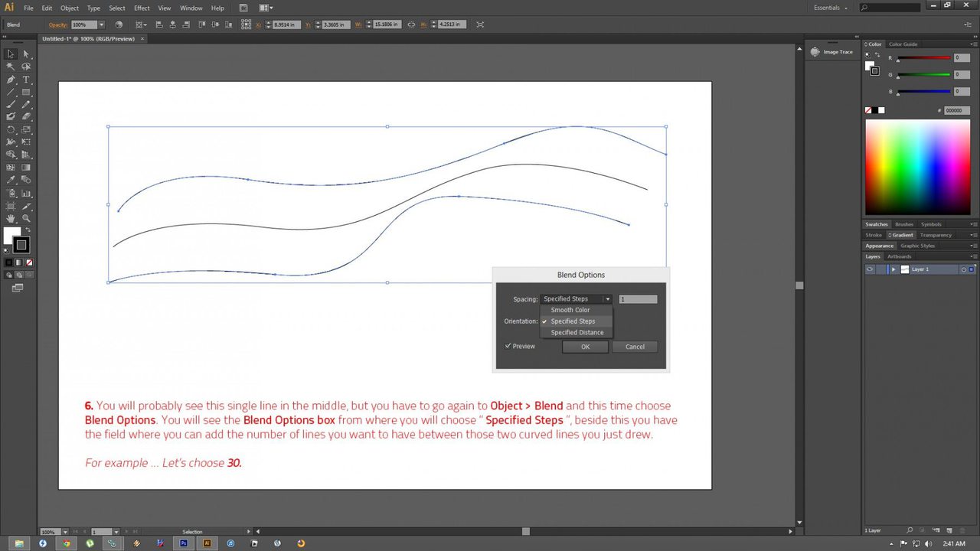The image size is (980, 551).
Task: Select the Mesh tool
Action: point(11,168)
